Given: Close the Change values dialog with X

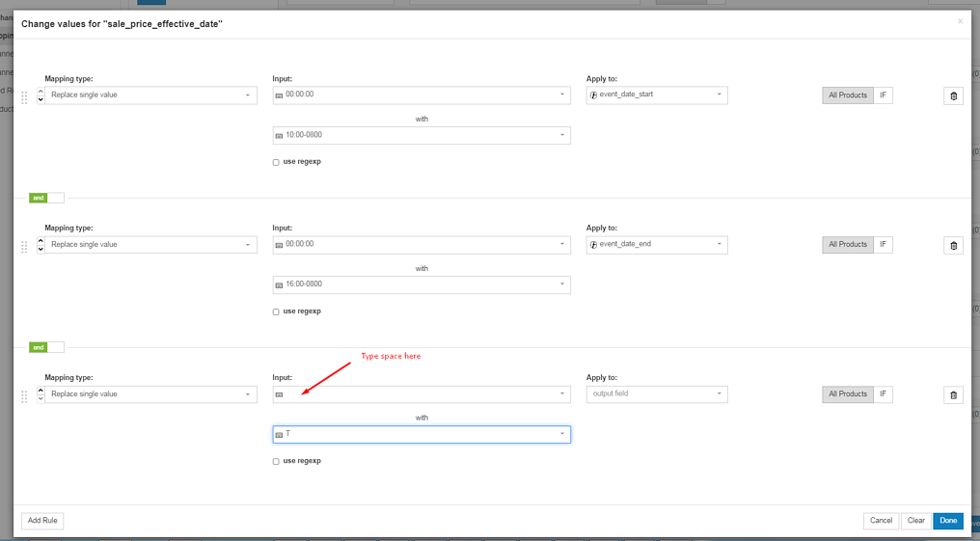Looking at the screenshot, I should pos(960,21).
